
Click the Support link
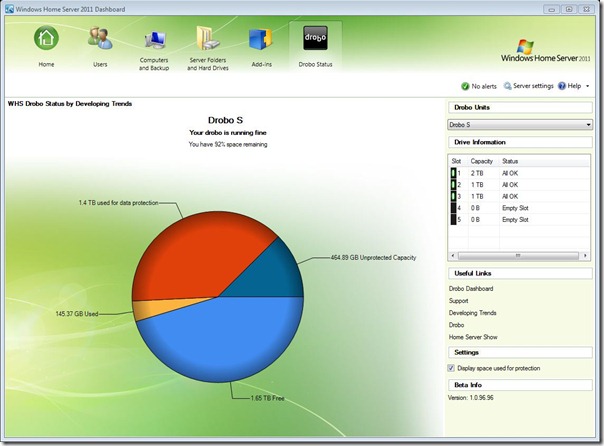pos(459,300)
